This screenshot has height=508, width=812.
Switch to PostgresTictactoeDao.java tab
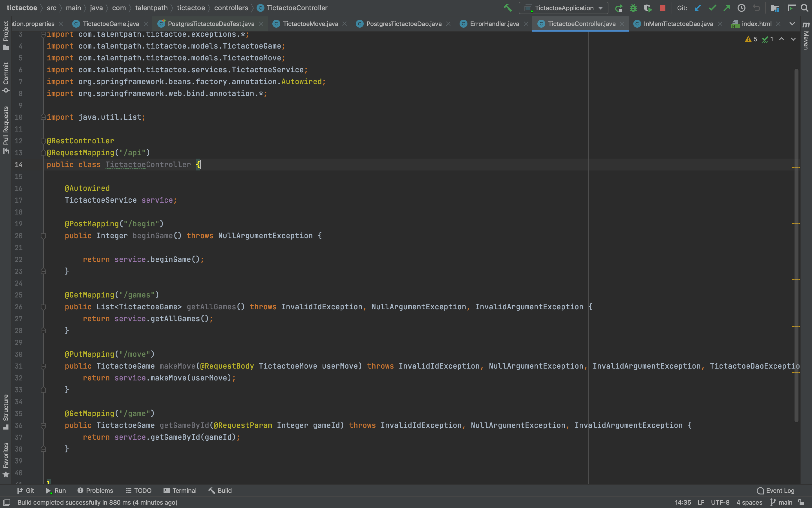pyautogui.click(x=404, y=23)
